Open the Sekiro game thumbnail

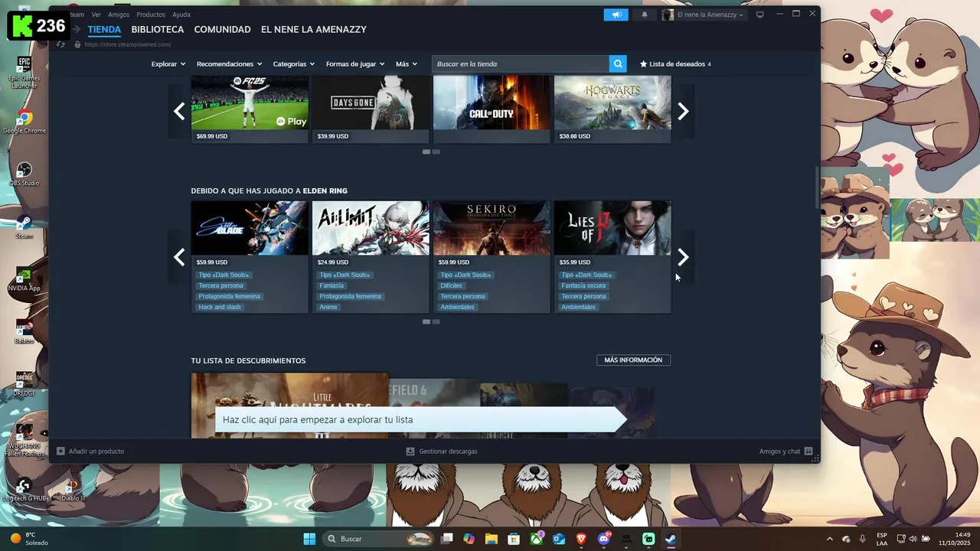(x=492, y=228)
